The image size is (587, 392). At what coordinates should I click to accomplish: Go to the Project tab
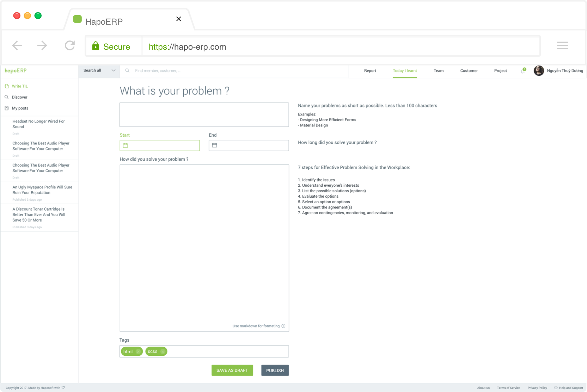coord(500,71)
